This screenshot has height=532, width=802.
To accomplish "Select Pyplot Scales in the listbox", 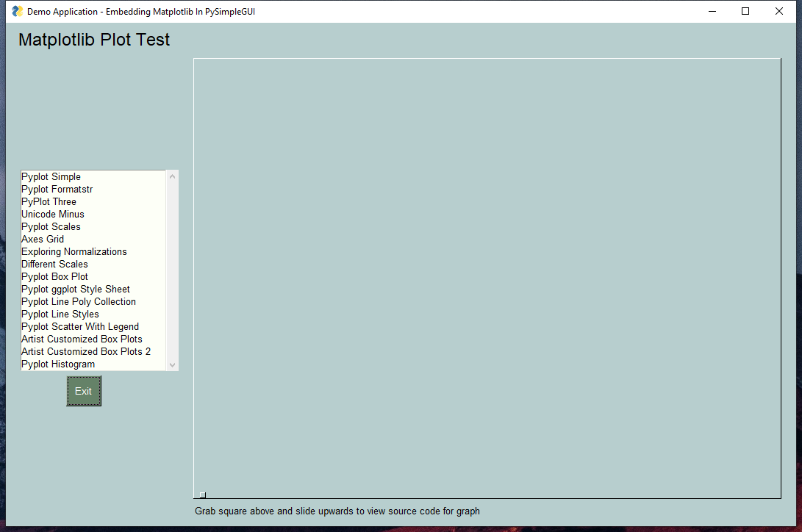I will tap(51, 227).
